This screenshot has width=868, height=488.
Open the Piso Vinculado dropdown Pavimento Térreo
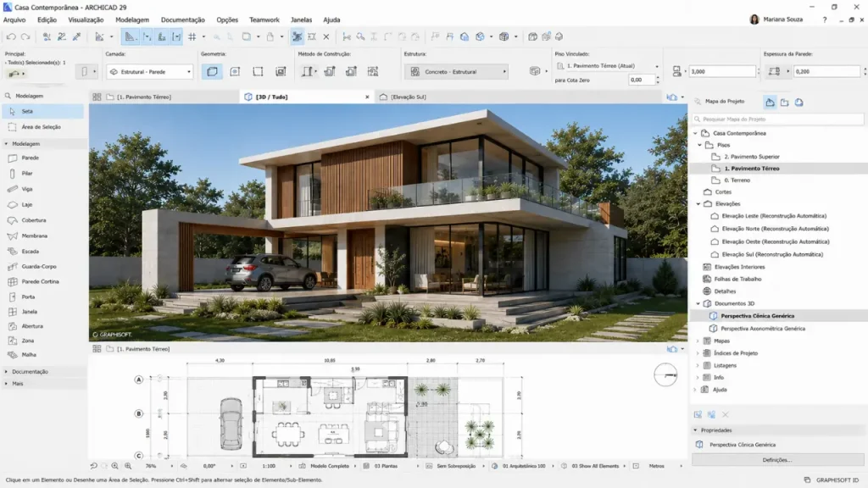point(607,66)
